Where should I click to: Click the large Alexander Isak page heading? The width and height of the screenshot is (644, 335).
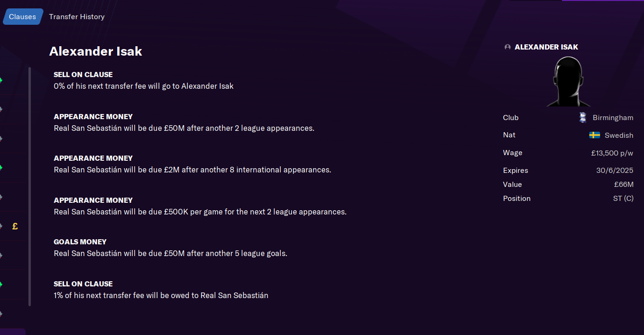coord(96,51)
